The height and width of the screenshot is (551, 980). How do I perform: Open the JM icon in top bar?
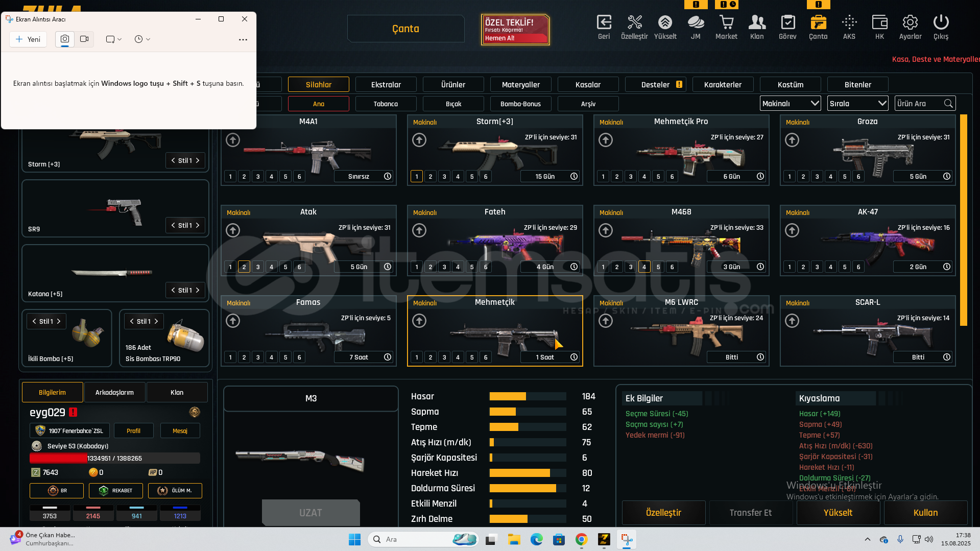point(696,22)
